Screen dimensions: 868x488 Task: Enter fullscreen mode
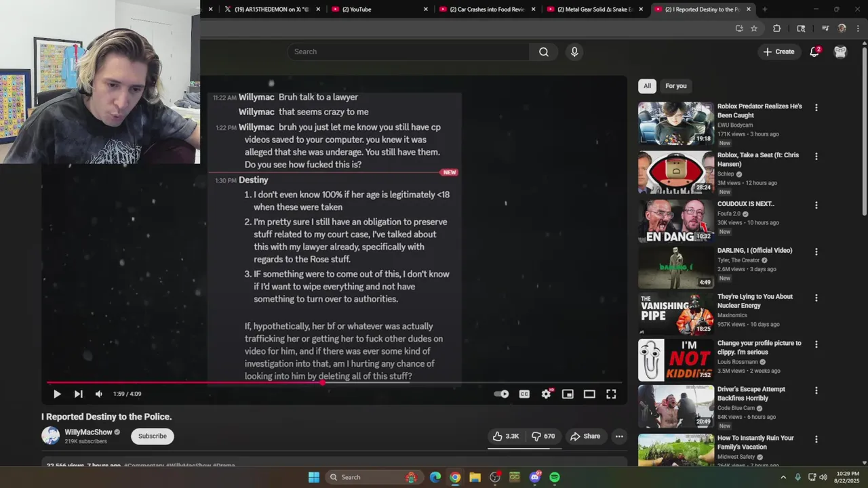[x=611, y=394]
